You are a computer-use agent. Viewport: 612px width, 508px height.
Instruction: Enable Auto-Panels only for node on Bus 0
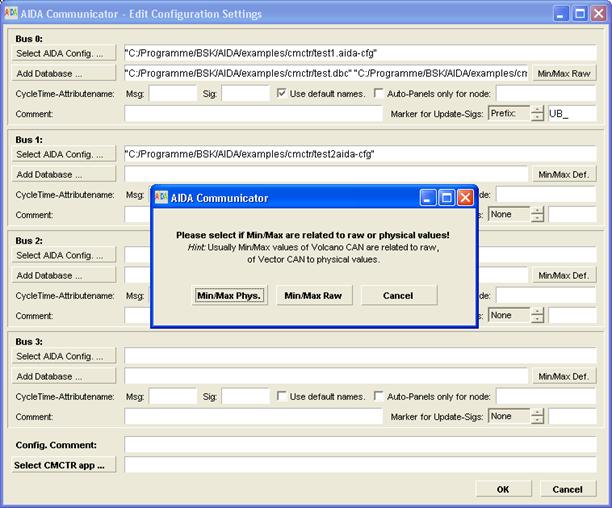pyautogui.click(x=379, y=93)
